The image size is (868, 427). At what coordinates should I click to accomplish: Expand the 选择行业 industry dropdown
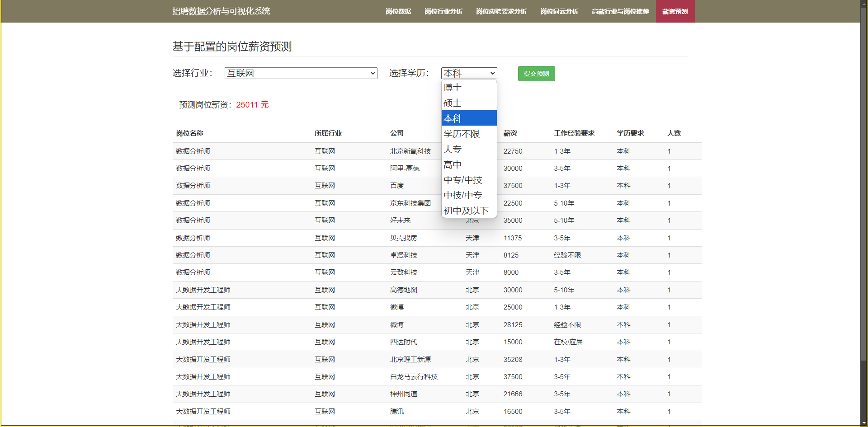coord(301,73)
